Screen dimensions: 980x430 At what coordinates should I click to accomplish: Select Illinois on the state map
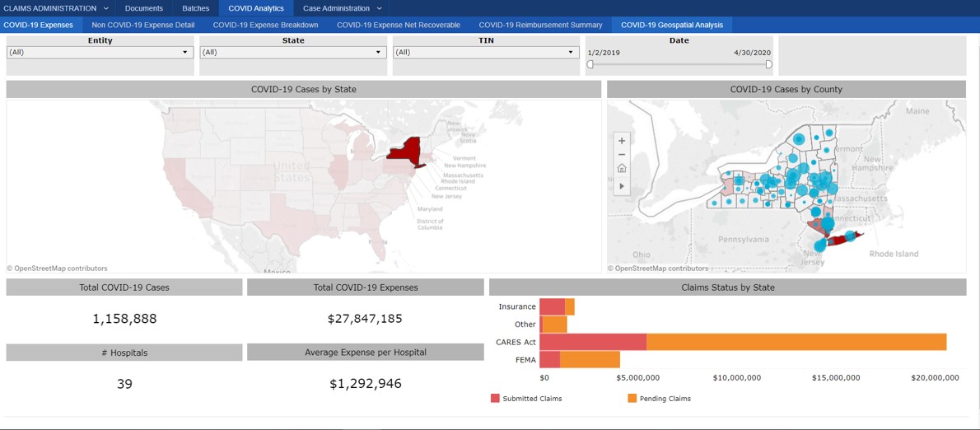(x=338, y=172)
